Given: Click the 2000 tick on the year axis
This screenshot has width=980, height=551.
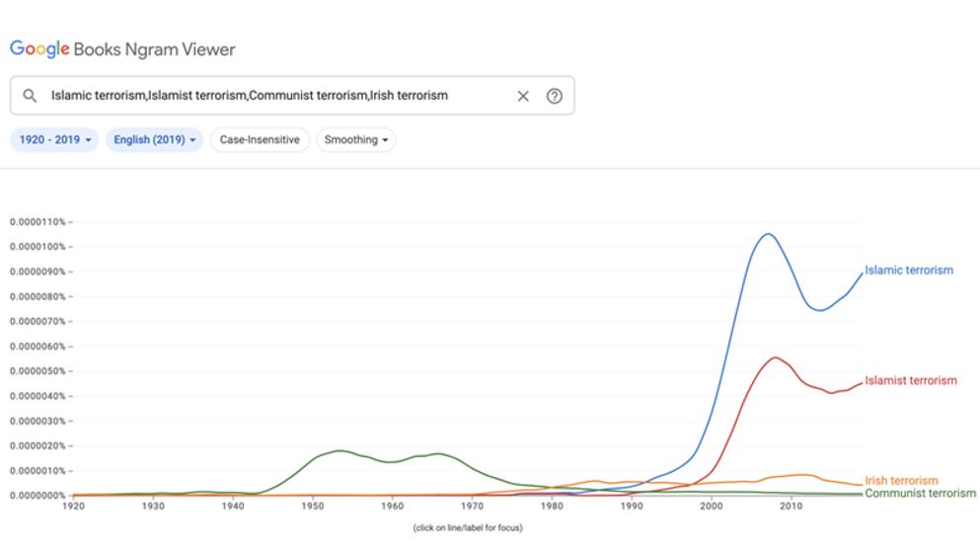Looking at the screenshot, I should (x=712, y=506).
